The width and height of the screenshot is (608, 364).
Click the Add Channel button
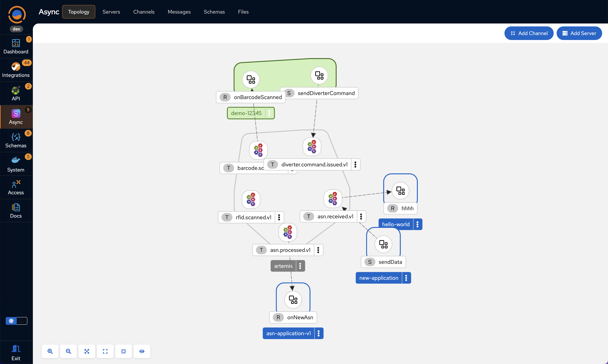click(x=529, y=33)
